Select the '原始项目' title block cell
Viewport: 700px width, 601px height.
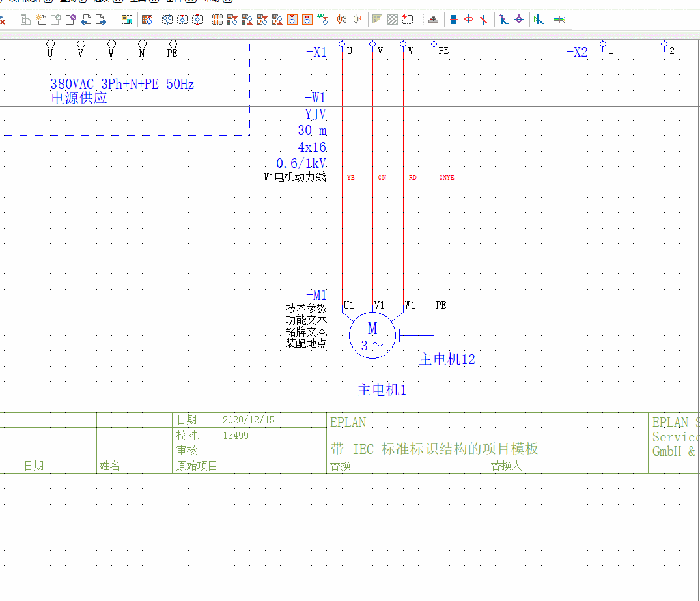(197, 466)
